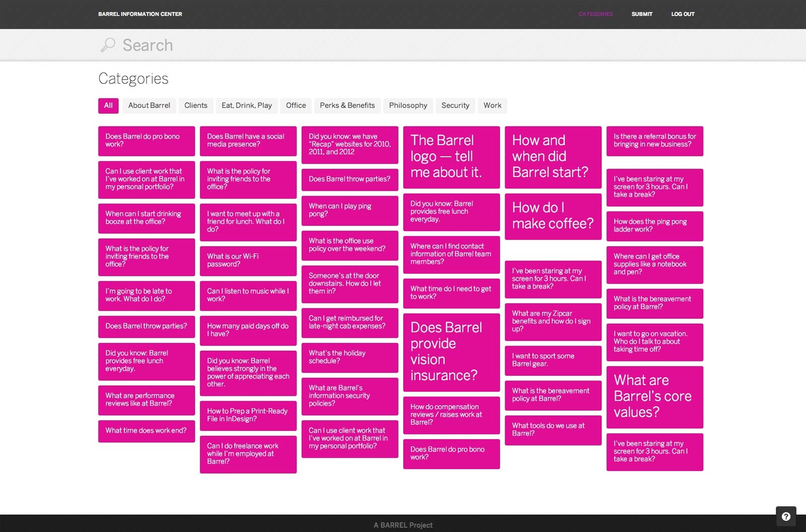Open 'power of appreciating each other' card
Screen dimensions: 806x532
click(x=248, y=373)
